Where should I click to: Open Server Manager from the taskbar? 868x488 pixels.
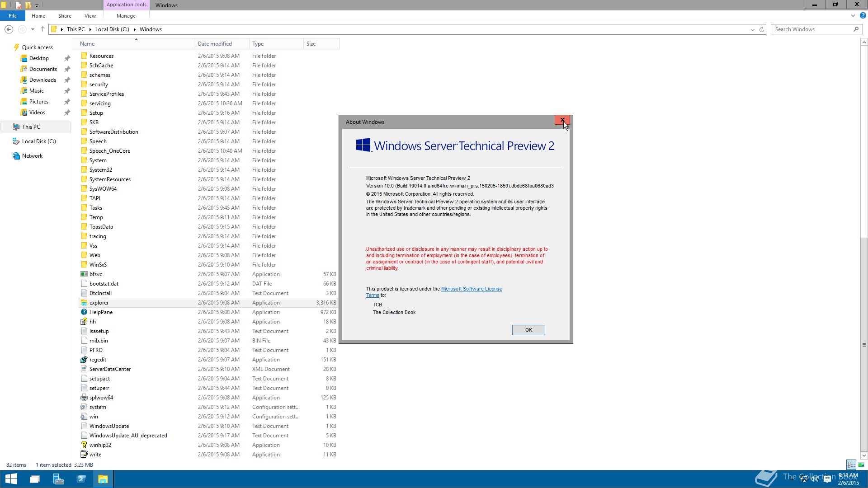click(x=58, y=479)
